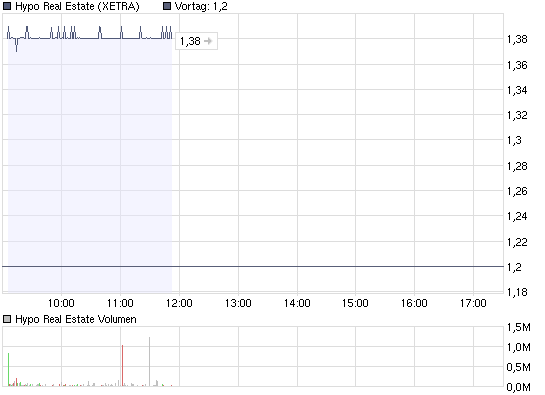
Task: Click the tall green opening volume bar
Action: click(x=8, y=369)
